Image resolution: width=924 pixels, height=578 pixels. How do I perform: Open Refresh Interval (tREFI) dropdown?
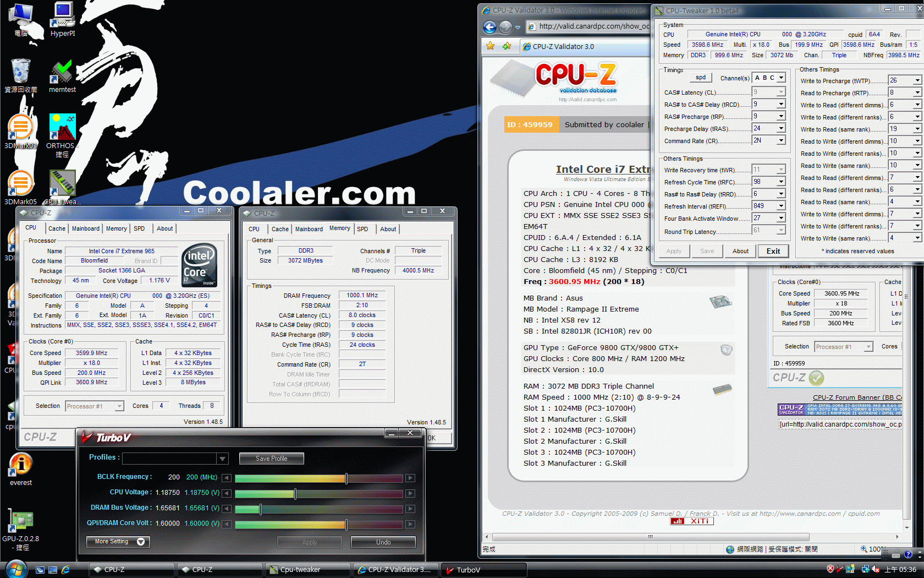781,206
